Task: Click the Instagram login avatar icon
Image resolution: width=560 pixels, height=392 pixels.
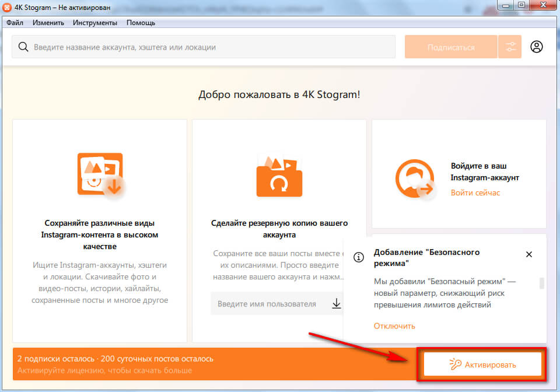Action: click(415, 178)
